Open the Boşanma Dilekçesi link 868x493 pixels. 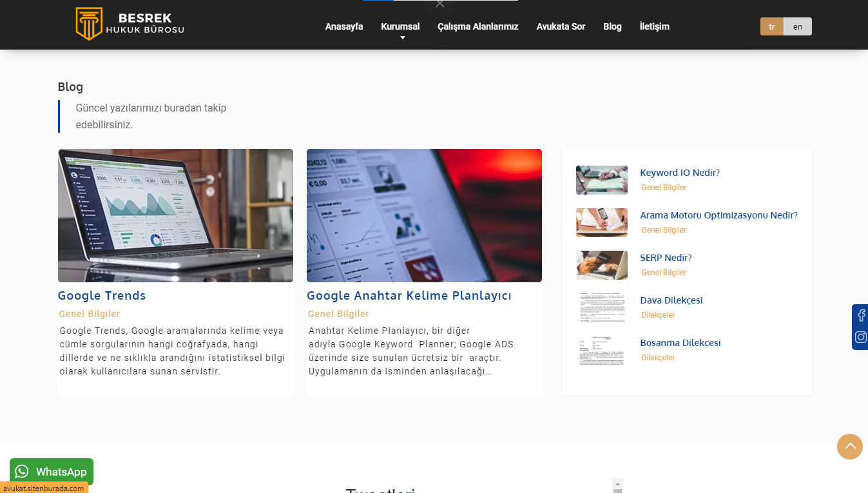[680, 343]
